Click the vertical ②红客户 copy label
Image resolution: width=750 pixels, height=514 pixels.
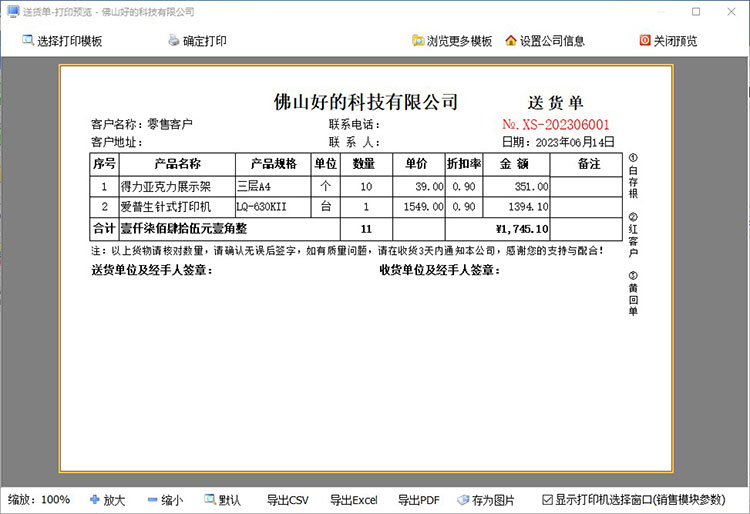point(633,235)
